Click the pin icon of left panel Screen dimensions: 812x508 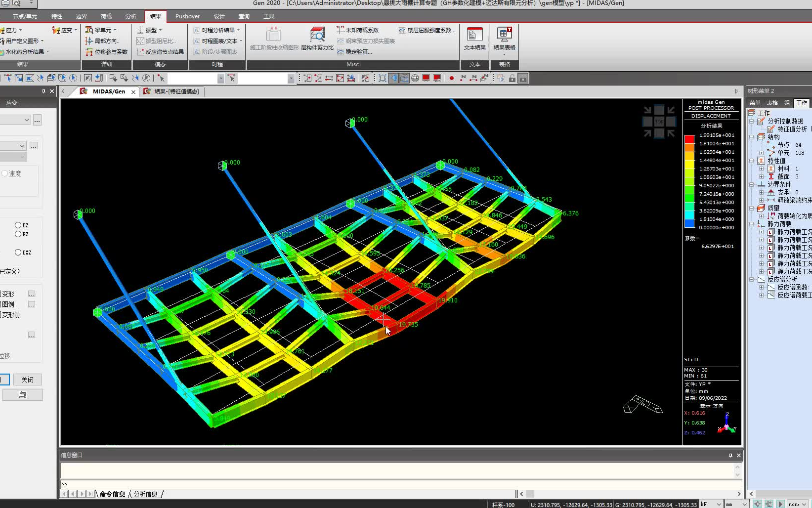43,91
